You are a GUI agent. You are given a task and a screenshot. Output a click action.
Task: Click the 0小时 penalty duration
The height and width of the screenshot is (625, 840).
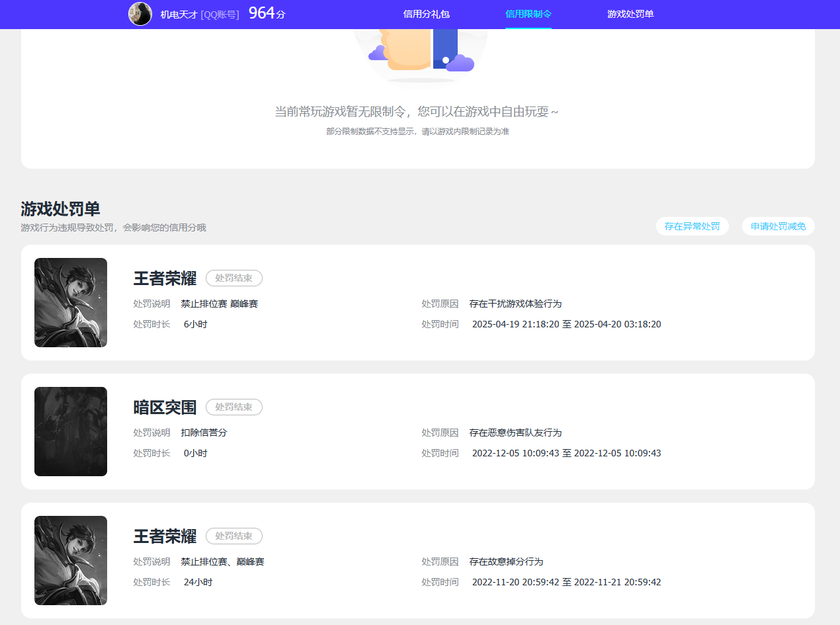click(195, 453)
